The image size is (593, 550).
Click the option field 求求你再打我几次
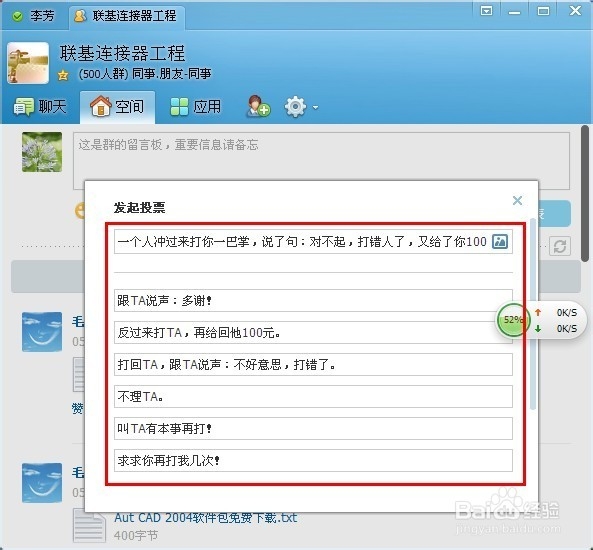pos(314,460)
